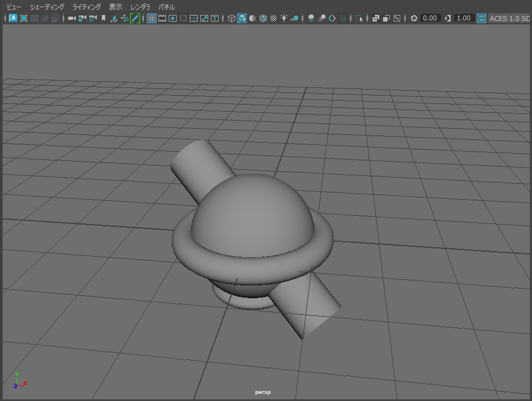Viewport: 532px width, 401px height.
Task: Click the X-Ray Active Components icon
Action: point(386,18)
